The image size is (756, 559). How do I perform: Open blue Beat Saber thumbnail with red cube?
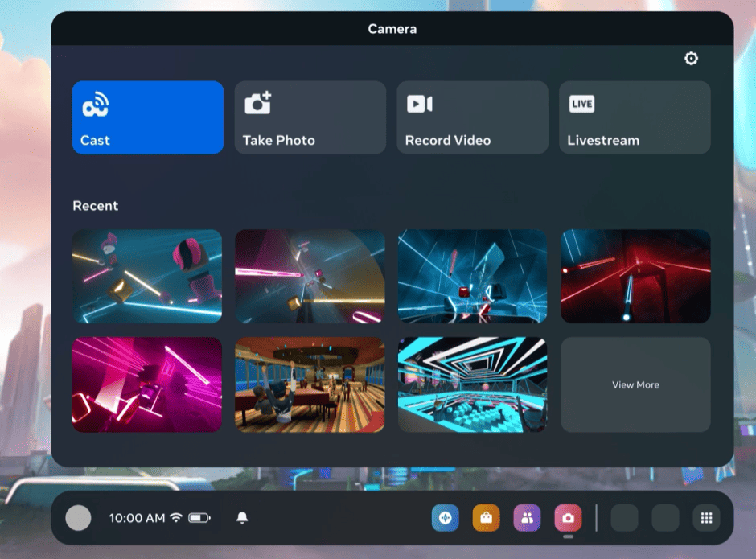(473, 277)
